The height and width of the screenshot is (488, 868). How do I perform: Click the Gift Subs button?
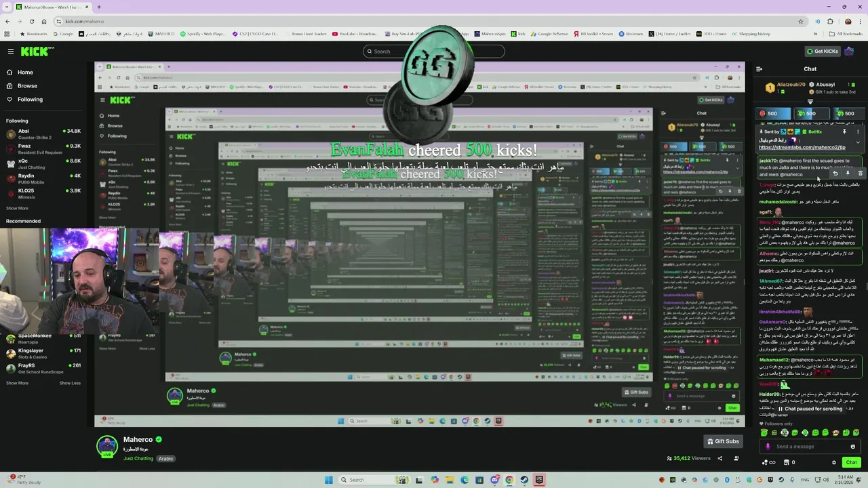click(723, 442)
